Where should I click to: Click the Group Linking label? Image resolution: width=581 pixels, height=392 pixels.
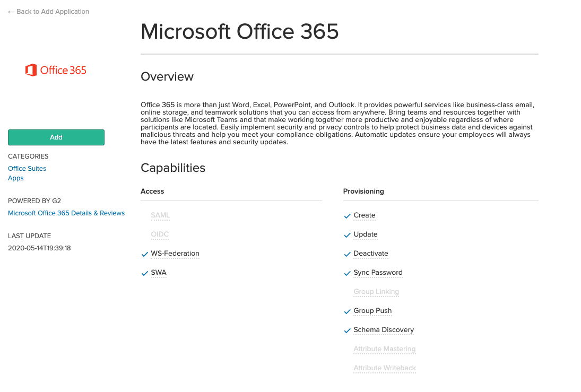click(376, 292)
